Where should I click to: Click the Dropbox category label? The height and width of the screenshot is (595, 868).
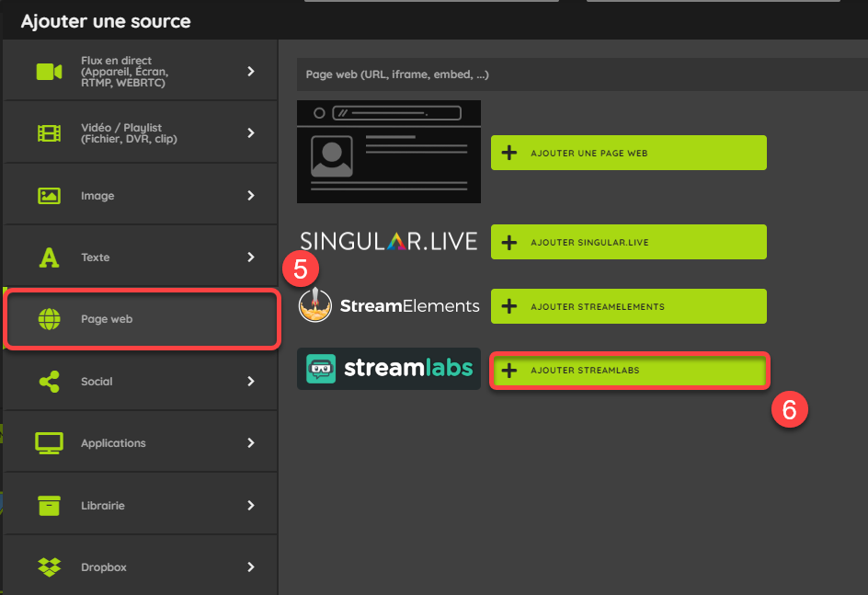point(104,567)
